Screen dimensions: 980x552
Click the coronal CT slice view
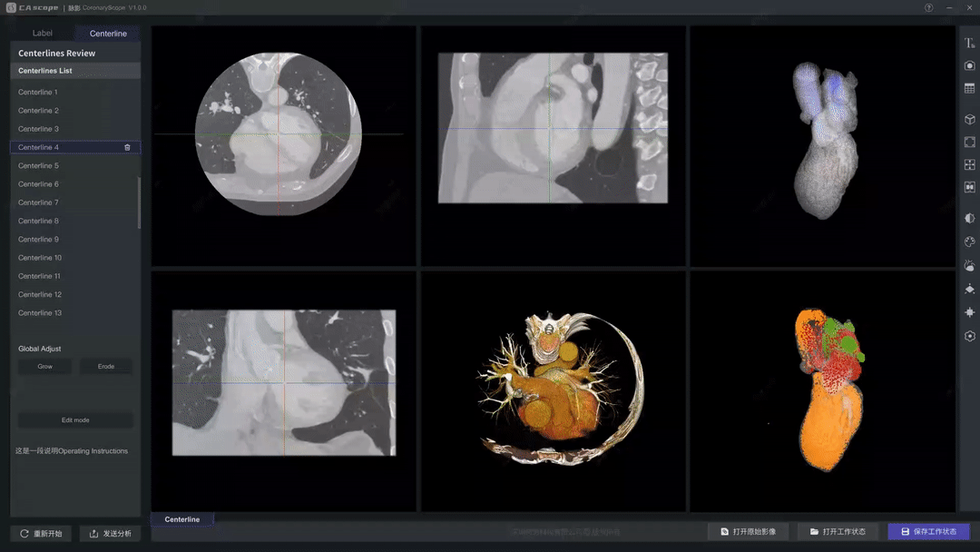click(284, 382)
